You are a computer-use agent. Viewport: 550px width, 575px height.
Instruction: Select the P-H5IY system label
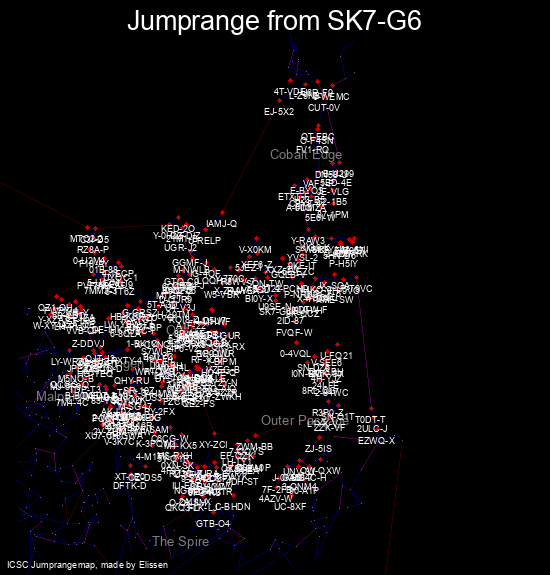tap(343, 264)
